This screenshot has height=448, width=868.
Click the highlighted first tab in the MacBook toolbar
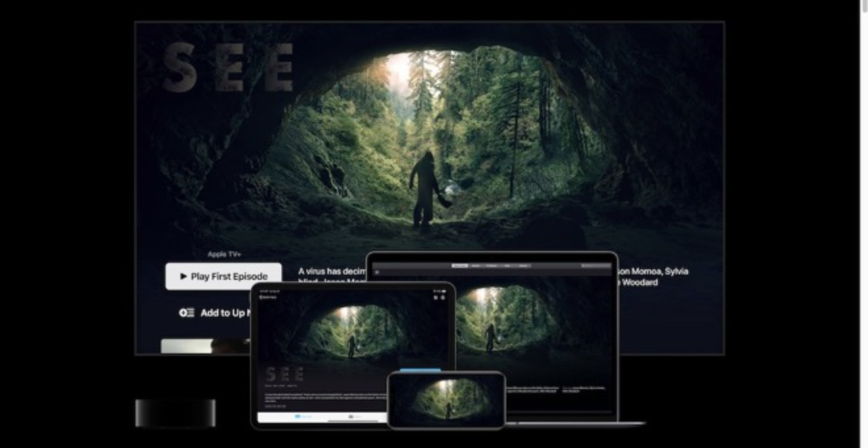tap(460, 265)
